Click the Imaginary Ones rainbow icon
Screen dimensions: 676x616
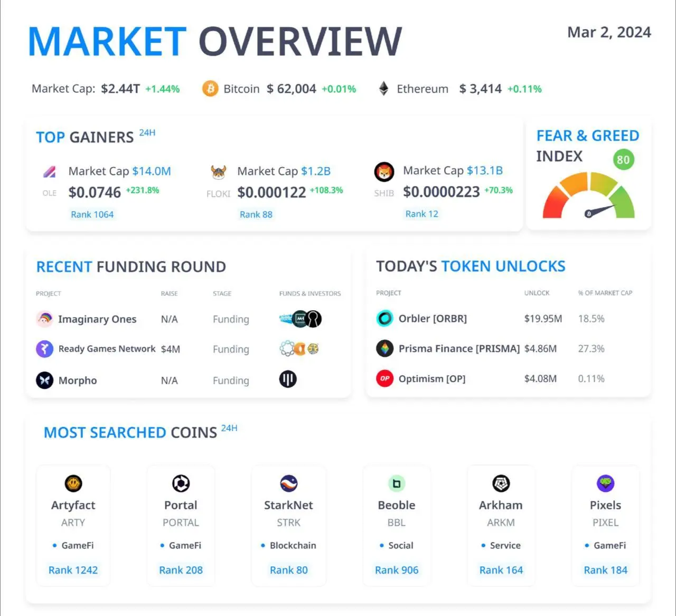coord(45,319)
